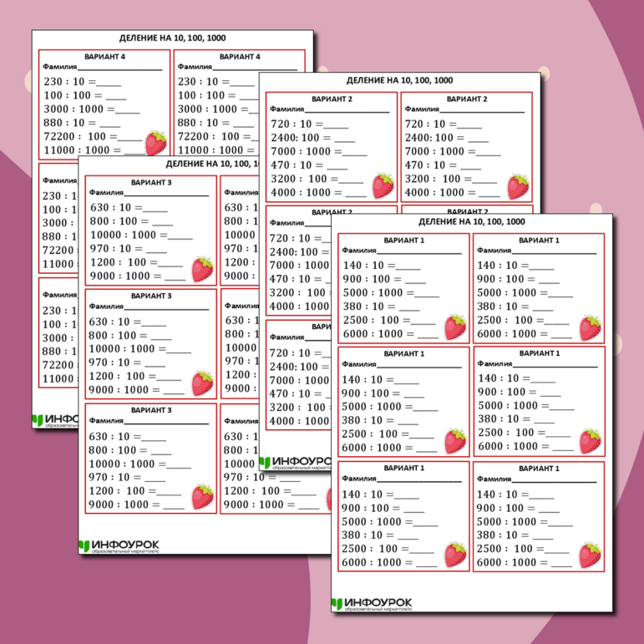Click strawberry in bottom Variant 3 card
644x644 pixels.
coord(202,497)
